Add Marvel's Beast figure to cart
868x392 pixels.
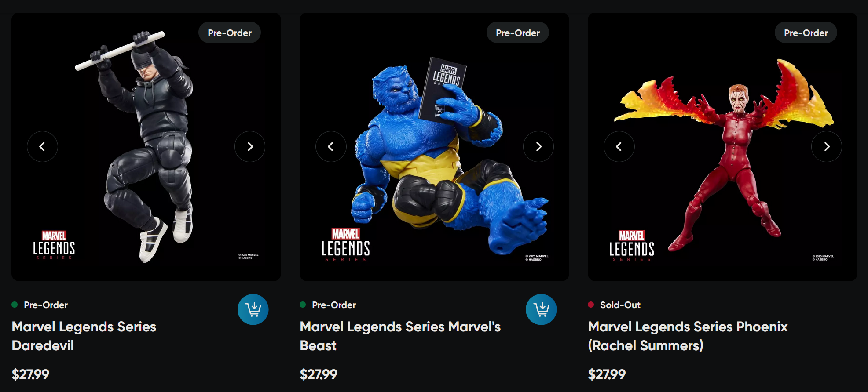click(x=541, y=309)
